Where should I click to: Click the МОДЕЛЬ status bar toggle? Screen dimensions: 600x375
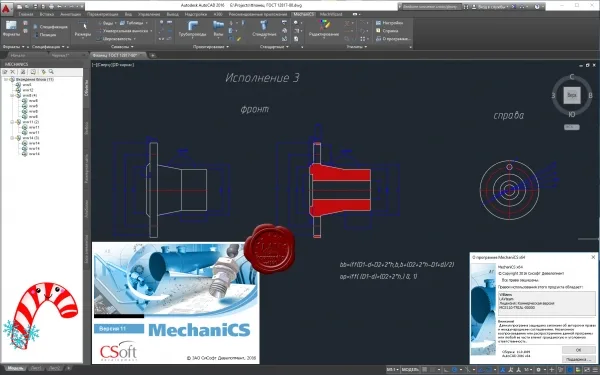[411, 370]
